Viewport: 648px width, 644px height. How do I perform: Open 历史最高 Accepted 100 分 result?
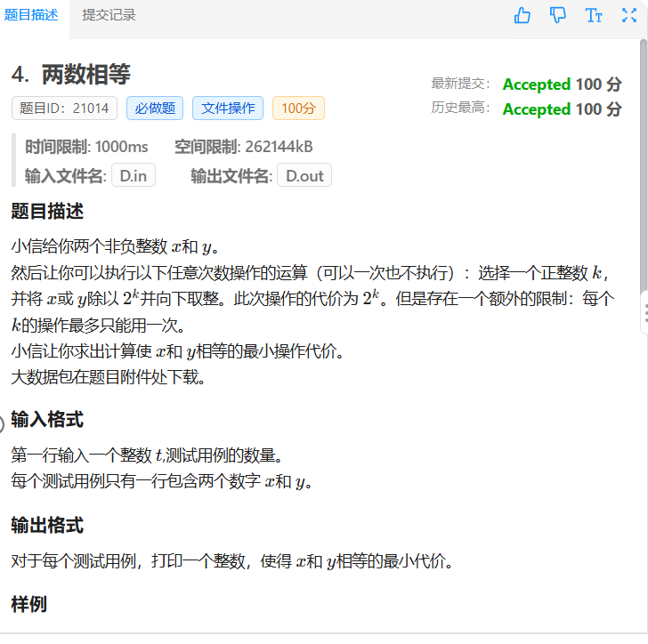[x=562, y=109]
